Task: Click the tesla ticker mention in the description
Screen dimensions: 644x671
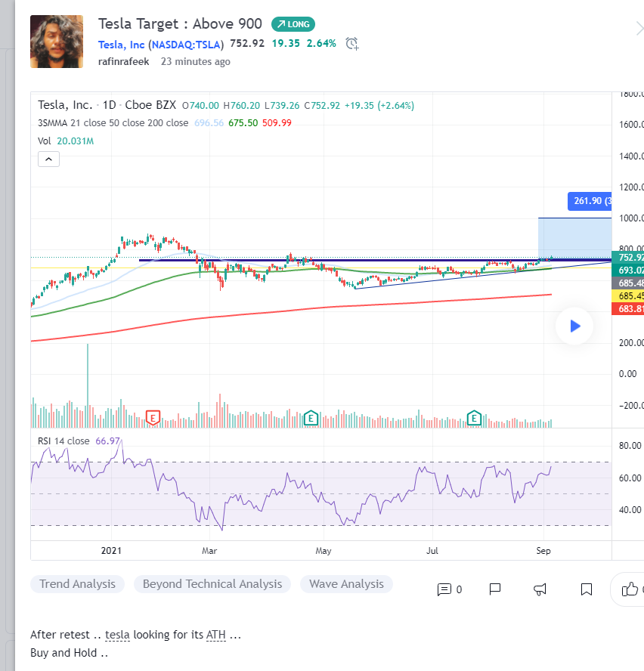Action: (x=117, y=635)
